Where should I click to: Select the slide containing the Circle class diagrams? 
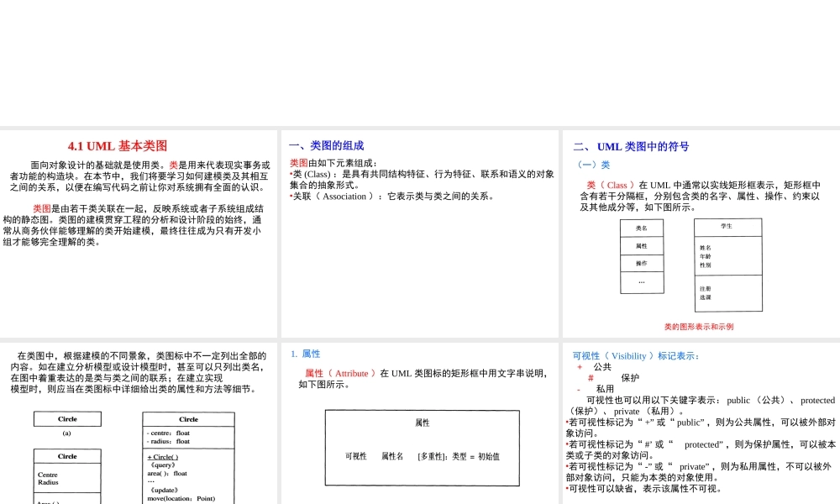click(x=139, y=420)
